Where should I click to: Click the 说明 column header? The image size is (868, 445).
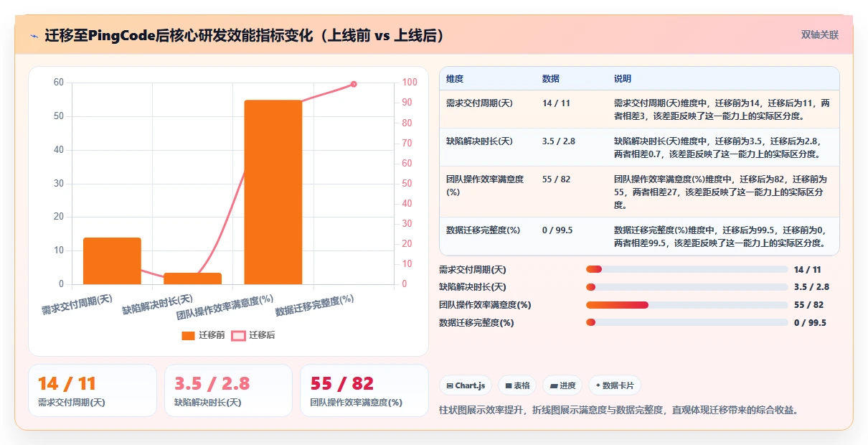tap(623, 78)
